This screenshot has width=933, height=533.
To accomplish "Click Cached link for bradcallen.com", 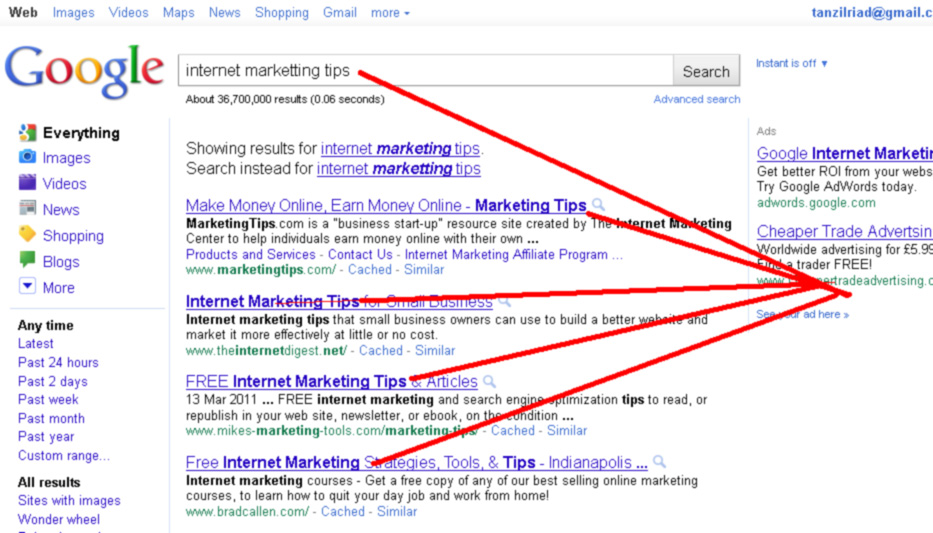I will pos(343,511).
